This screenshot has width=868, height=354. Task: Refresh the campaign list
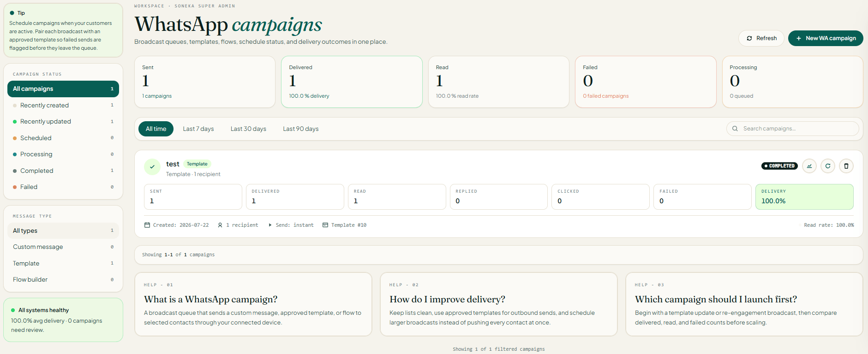click(761, 38)
